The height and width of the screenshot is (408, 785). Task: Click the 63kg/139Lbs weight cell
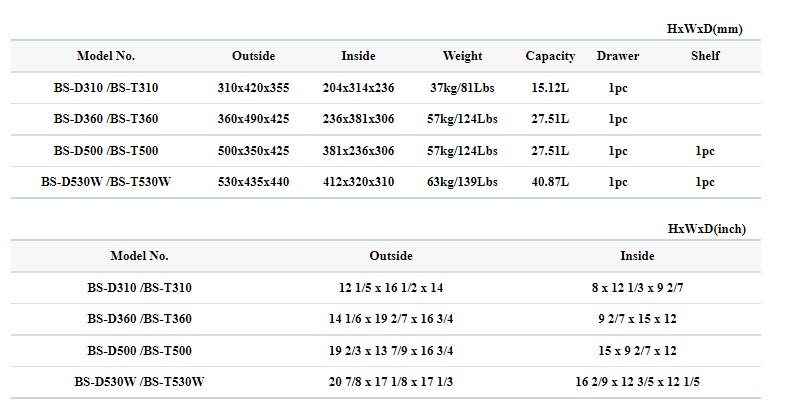tap(463, 182)
